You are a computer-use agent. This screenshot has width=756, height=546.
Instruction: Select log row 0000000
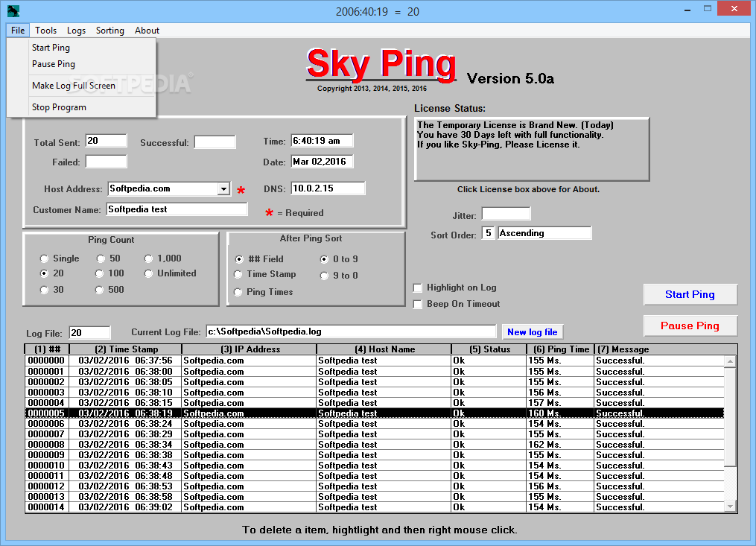[x=374, y=361]
